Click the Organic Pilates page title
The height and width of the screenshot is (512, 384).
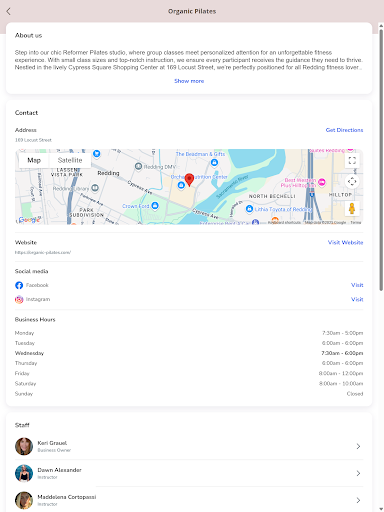point(192,11)
